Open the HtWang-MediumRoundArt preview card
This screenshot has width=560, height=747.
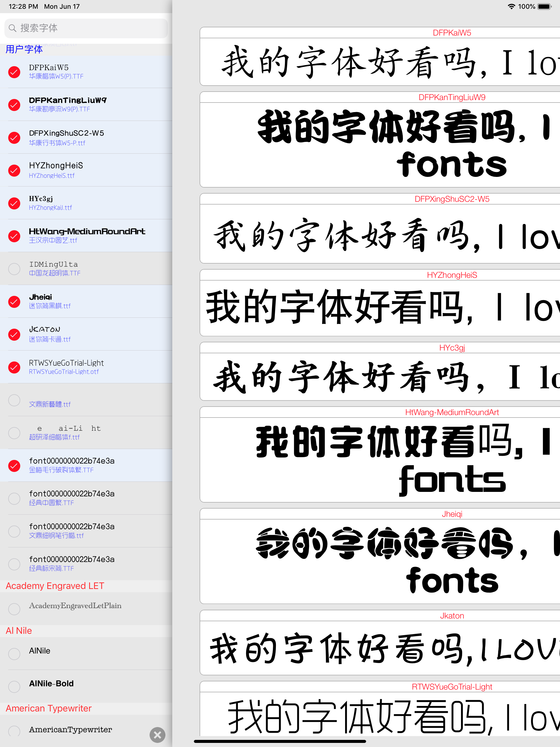[x=380, y=454]
